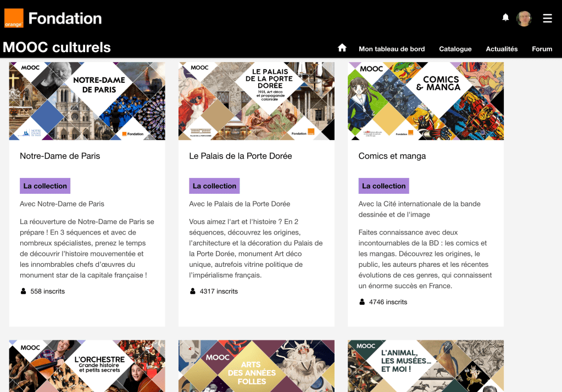This screenshot has height=392, width=562.
Task: Select the Arts des Années Folles thumbnail
Action: point(257,366)
